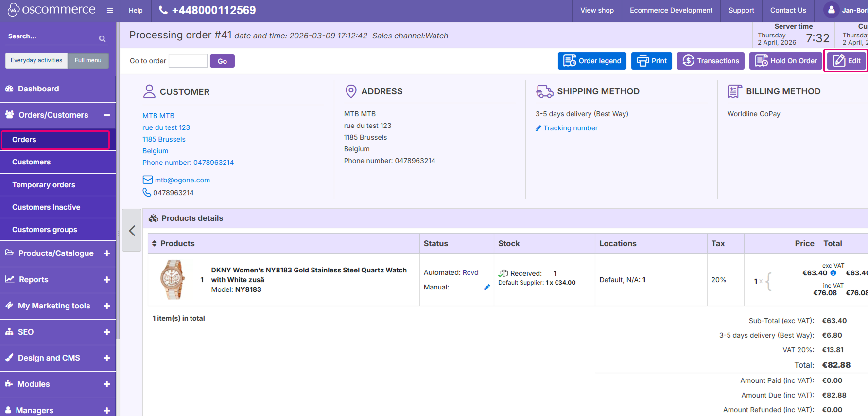Click the Customer section person icon

(x=149, y=91)
